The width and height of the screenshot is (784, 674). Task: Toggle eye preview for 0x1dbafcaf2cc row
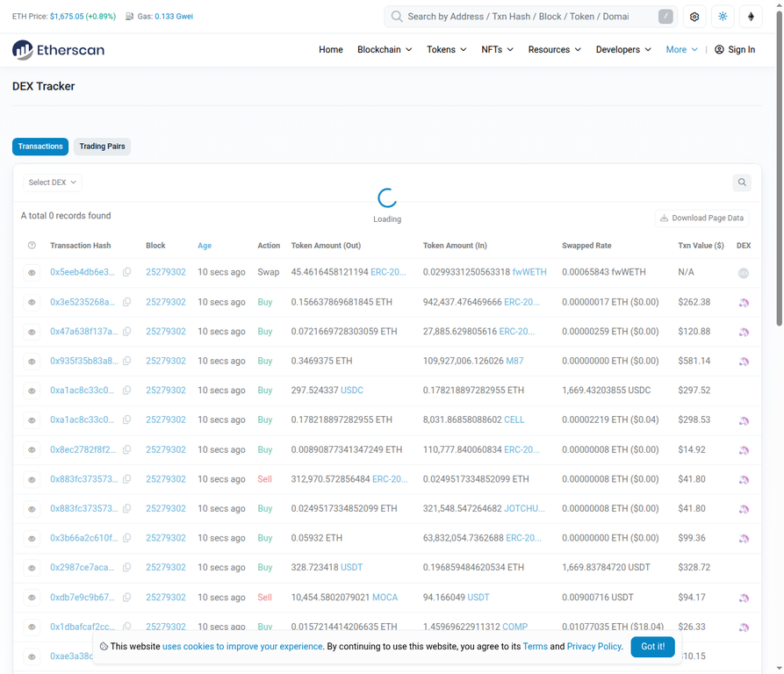pyautogui.click(x=32, y=627)
